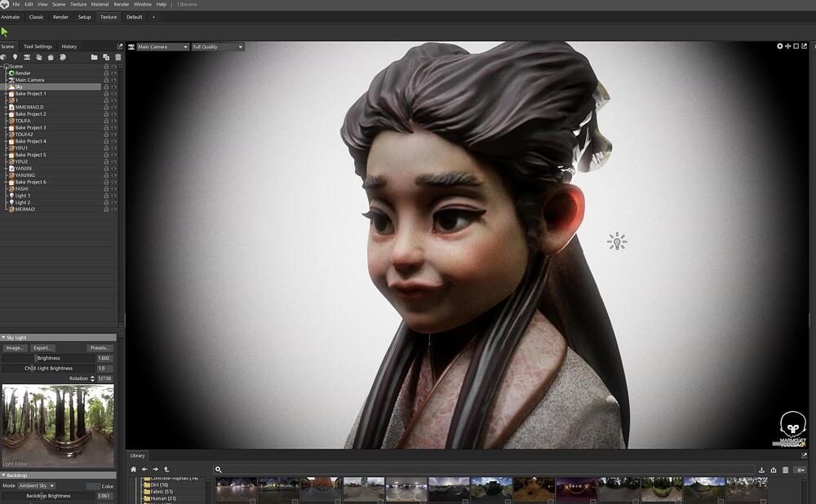Navigate back in the Library
This screenshot has width=816, height=504.
pos(144,469)
